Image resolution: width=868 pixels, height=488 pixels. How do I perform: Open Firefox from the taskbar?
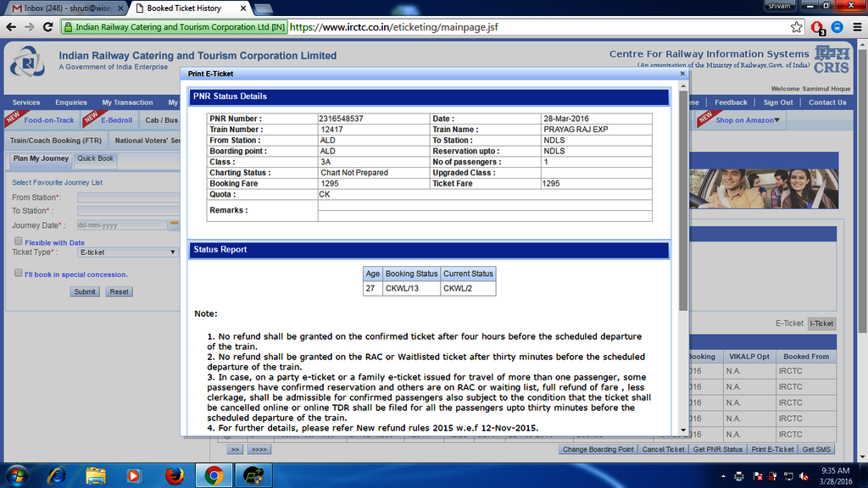[174, 476]
